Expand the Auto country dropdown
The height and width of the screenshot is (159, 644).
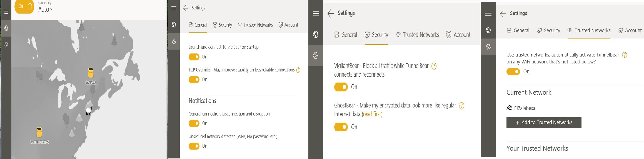(45, 9)
